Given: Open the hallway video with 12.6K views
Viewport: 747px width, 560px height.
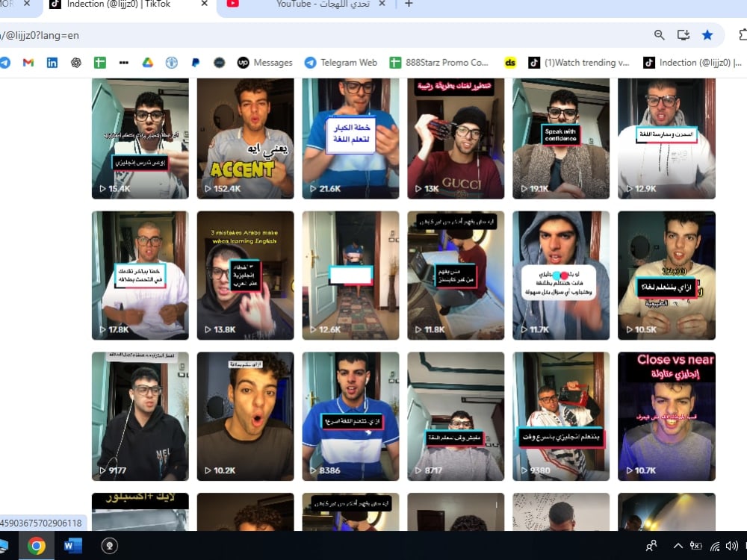Looking at the screenshot, I should (x=350, y=276).
